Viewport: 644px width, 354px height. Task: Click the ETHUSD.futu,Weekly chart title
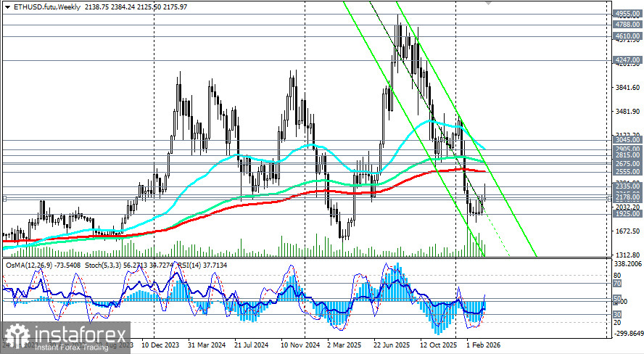pos(47,7)
